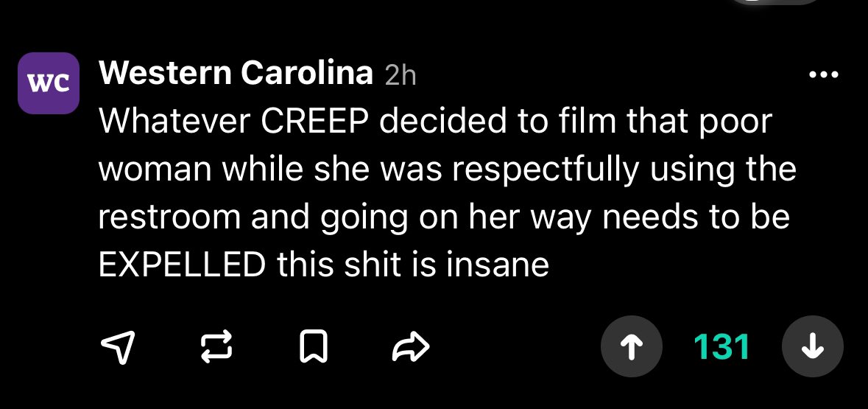Tap the words 'this shit is insane'

point(413,265)
